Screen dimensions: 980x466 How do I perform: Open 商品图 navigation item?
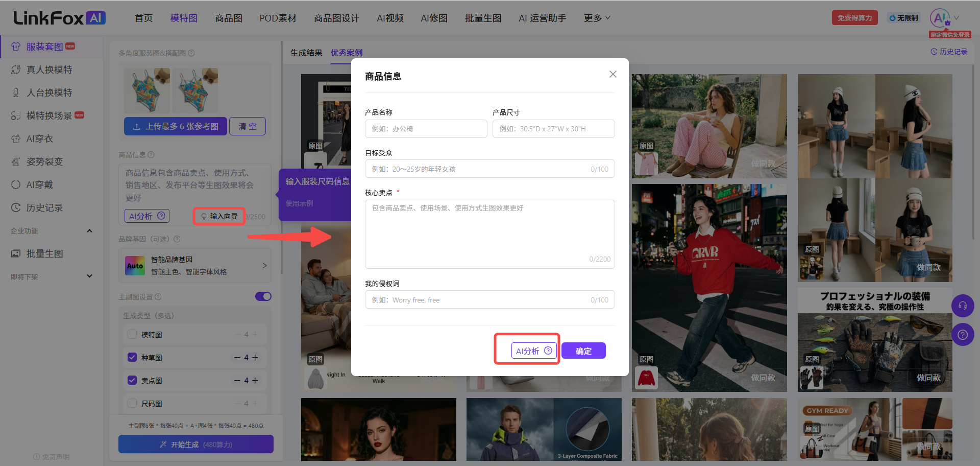pos(229,18)
